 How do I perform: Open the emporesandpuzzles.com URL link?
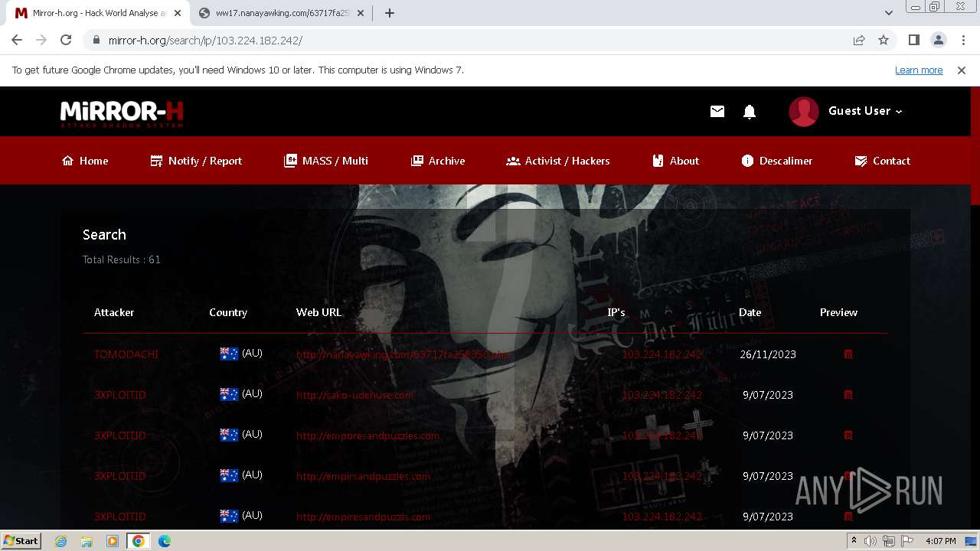tap(368, 435)
